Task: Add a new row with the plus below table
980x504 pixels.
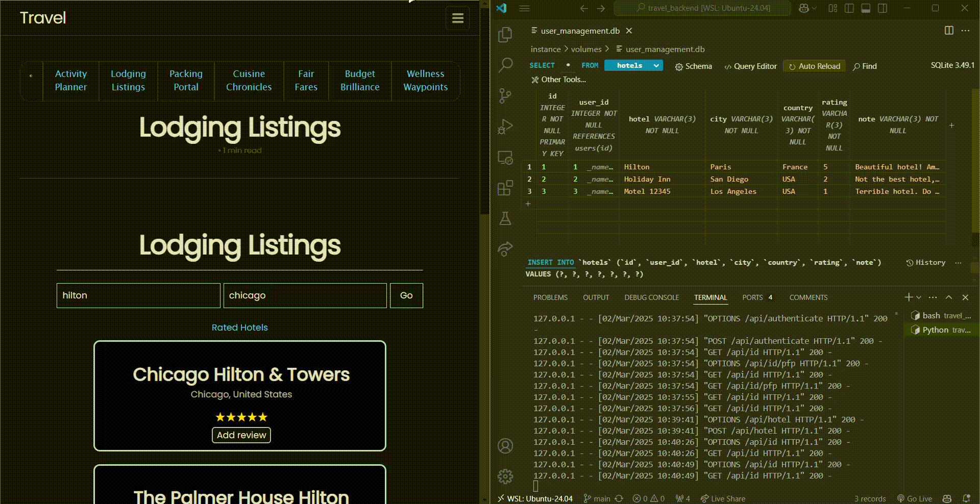Action: [528, 204]
